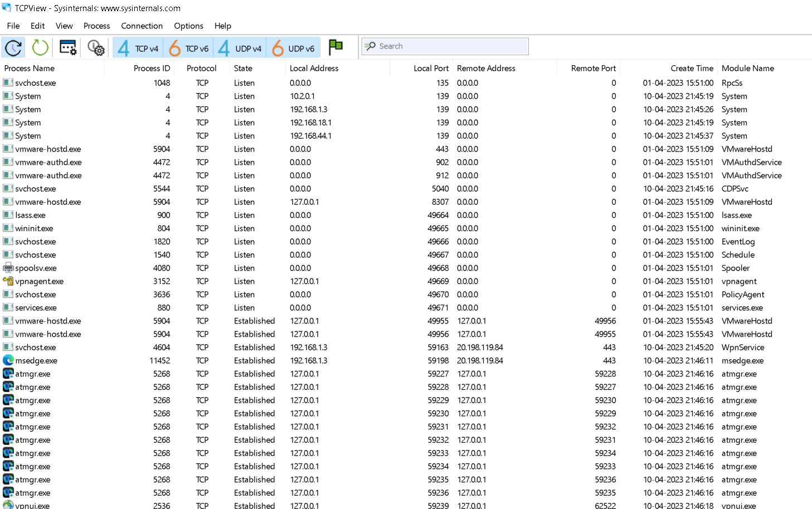Select the CDPSvc module name cell
This screenshot has height=509, width=812.
(735, 189)
